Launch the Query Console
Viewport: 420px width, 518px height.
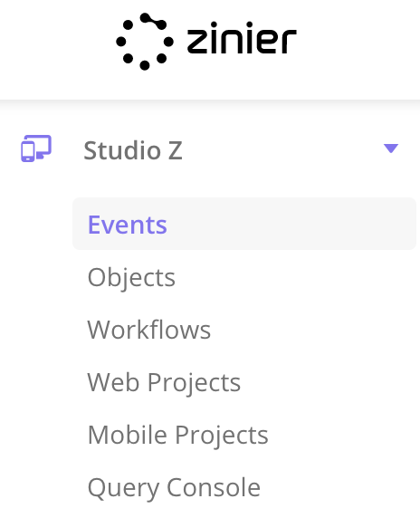tap(174, 487)
